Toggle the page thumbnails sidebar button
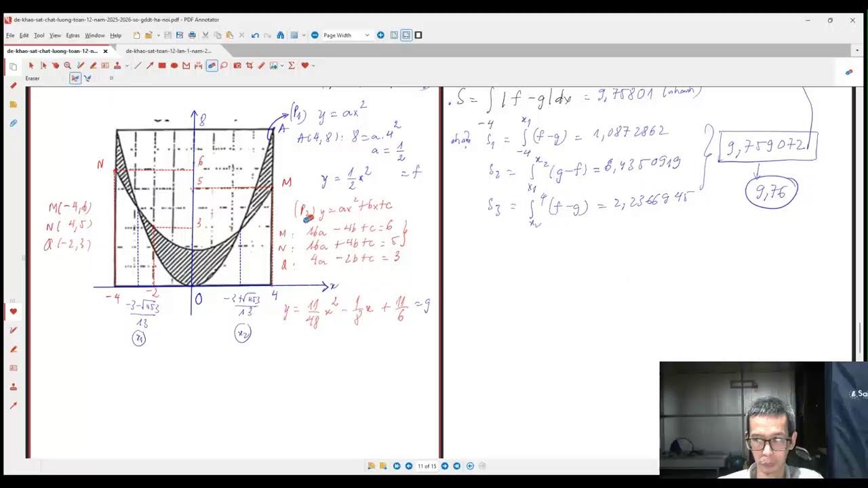Screen dimensions: 868x488 [13, 66]
